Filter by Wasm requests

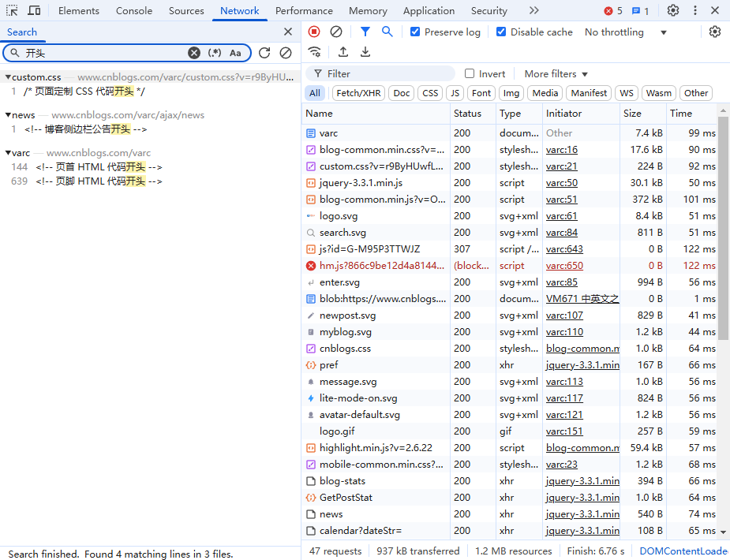659,93
